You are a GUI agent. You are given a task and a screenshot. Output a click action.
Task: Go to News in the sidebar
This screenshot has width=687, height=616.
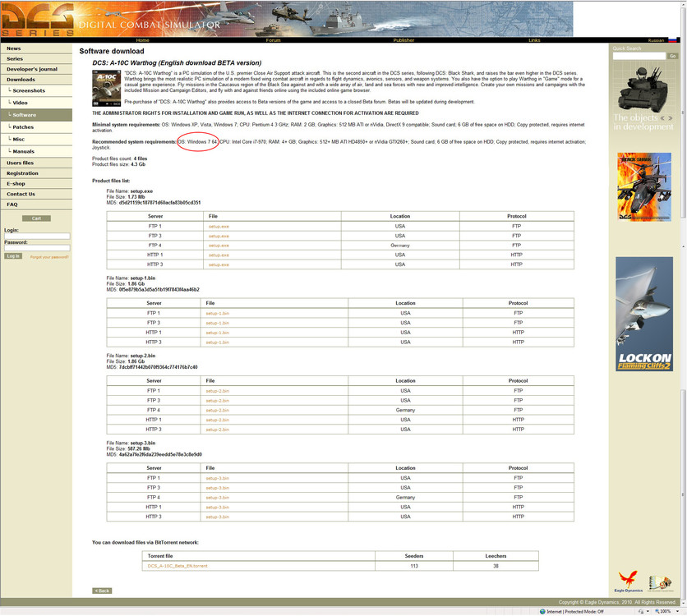36,48
